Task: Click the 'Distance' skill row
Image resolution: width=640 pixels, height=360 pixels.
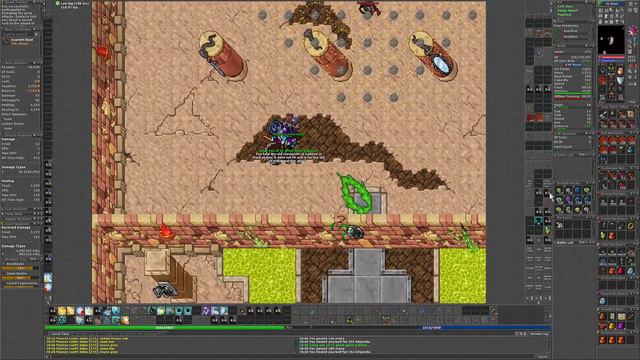Action: [x=573, y=126]
